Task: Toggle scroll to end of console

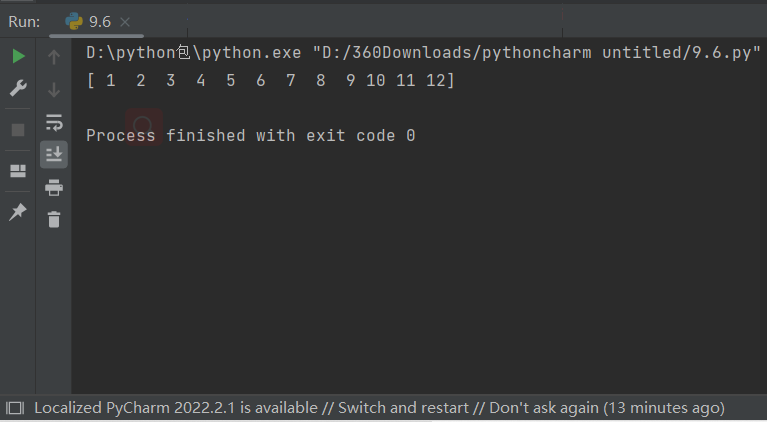Action: [x=54, y=155]
